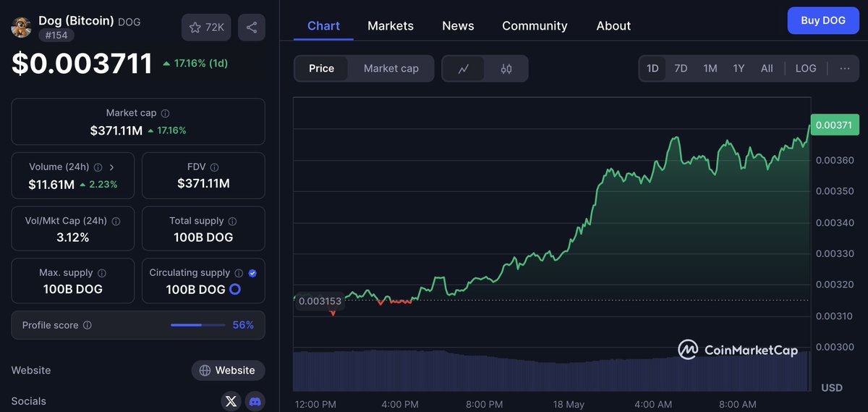Open Volume (24h) info icon
The height and width of the screenshot is (412, 868).
(98, 167)
